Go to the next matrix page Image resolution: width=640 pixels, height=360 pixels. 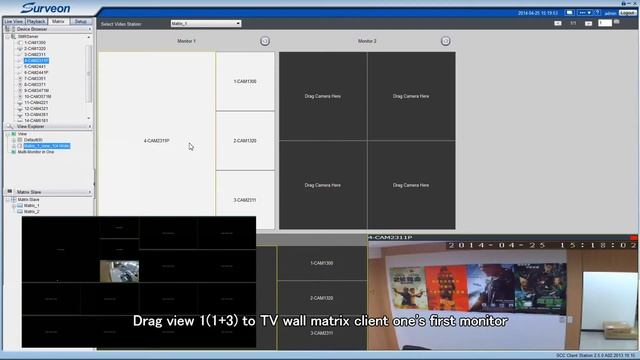click(x=588, y=23)
